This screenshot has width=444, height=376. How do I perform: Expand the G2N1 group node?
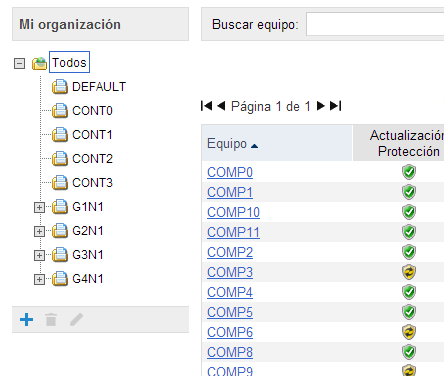click(39, 231)
